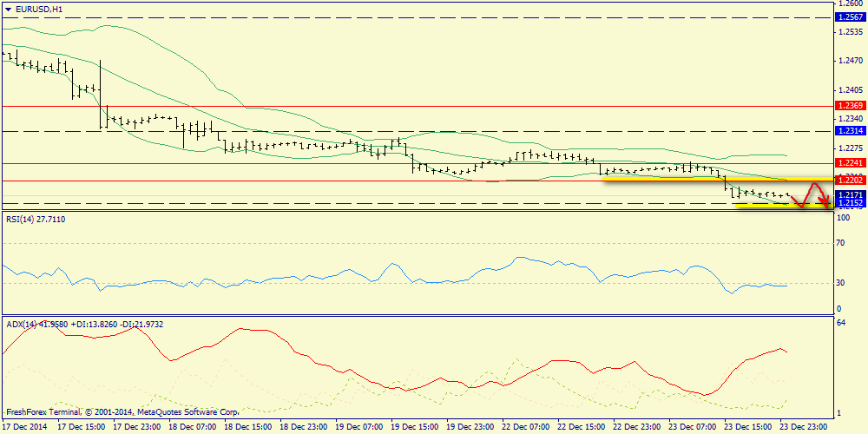The image size is (868, 434).
Task: Select the red 1.2369 price label
Action: [849, 106]
